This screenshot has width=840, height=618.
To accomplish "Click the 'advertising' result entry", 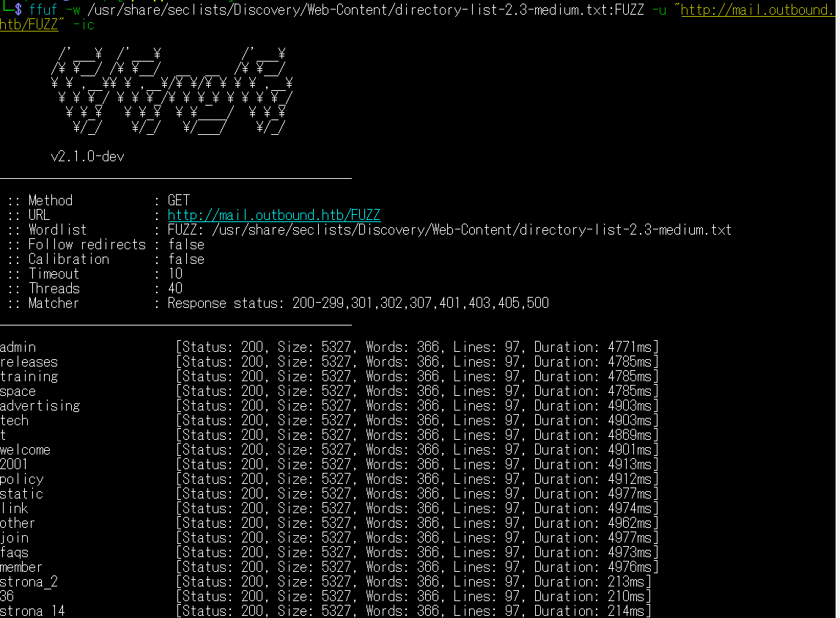I will [x=40, y=406].
